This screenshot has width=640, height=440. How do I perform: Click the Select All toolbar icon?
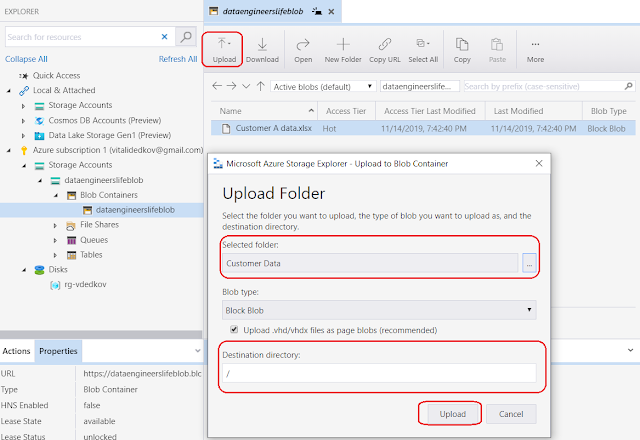[423, 50]
